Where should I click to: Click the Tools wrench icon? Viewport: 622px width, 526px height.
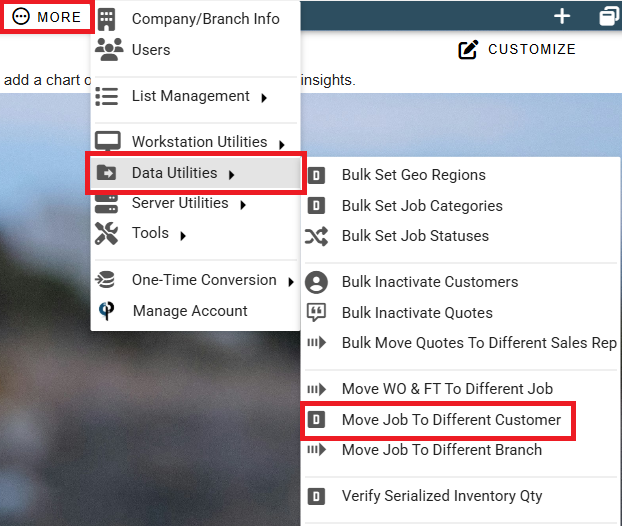click(106, 233)
